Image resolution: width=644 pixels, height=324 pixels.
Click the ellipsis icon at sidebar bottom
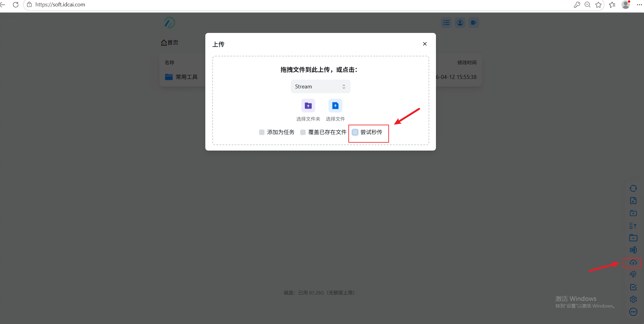coord(633,312)
